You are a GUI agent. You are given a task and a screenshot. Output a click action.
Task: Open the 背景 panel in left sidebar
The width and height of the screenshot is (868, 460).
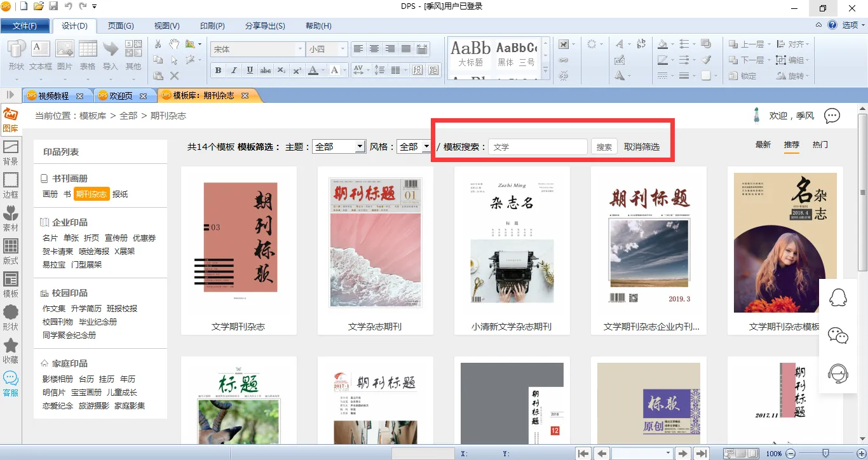coord(10,152)
